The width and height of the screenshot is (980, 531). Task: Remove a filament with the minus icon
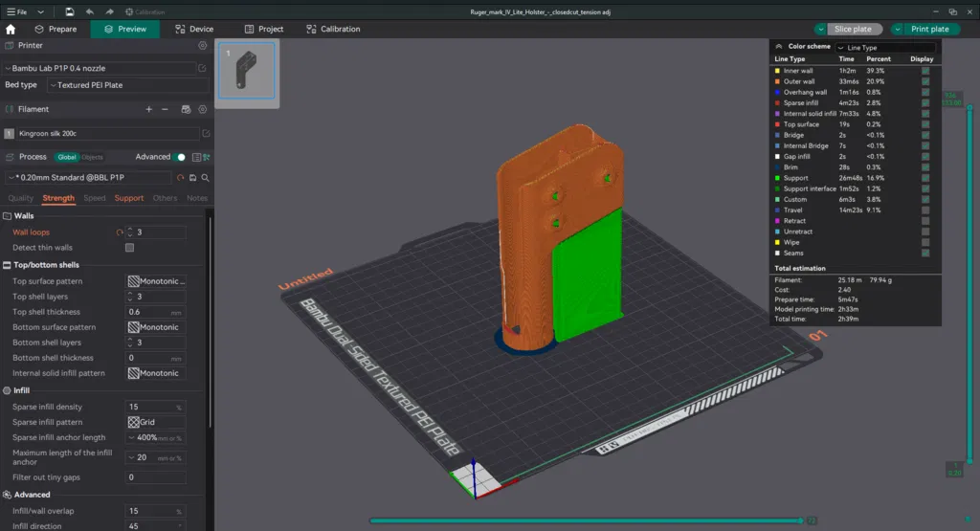point(165,110)
